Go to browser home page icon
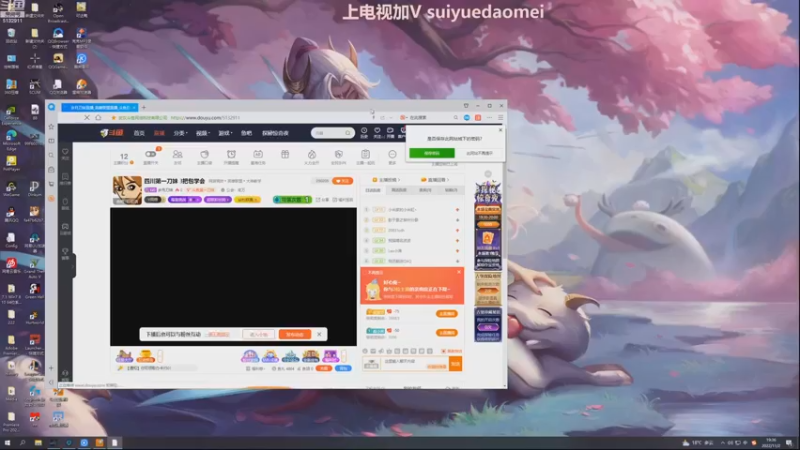The height and width of the screenshot is (450, 800). coord(98,117)
